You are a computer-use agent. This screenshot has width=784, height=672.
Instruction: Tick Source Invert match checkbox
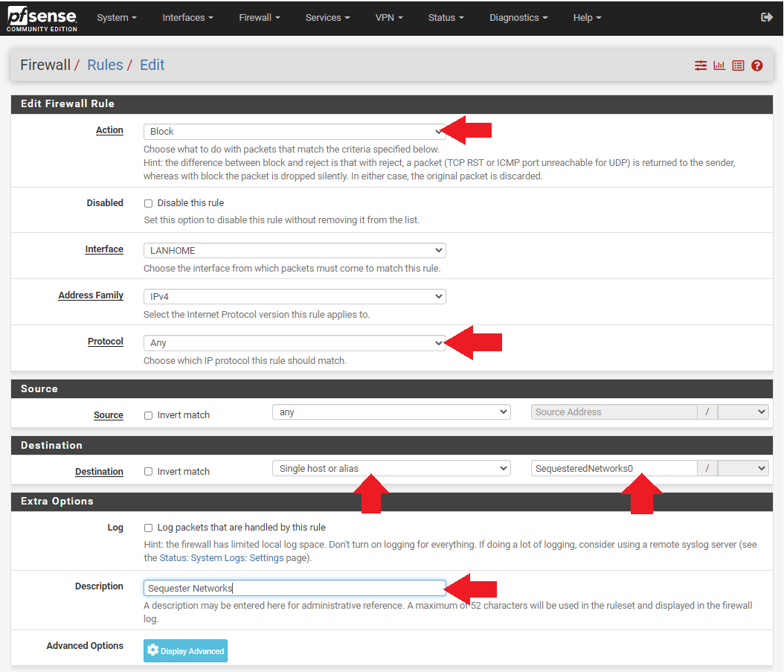(x=148, y=415)
